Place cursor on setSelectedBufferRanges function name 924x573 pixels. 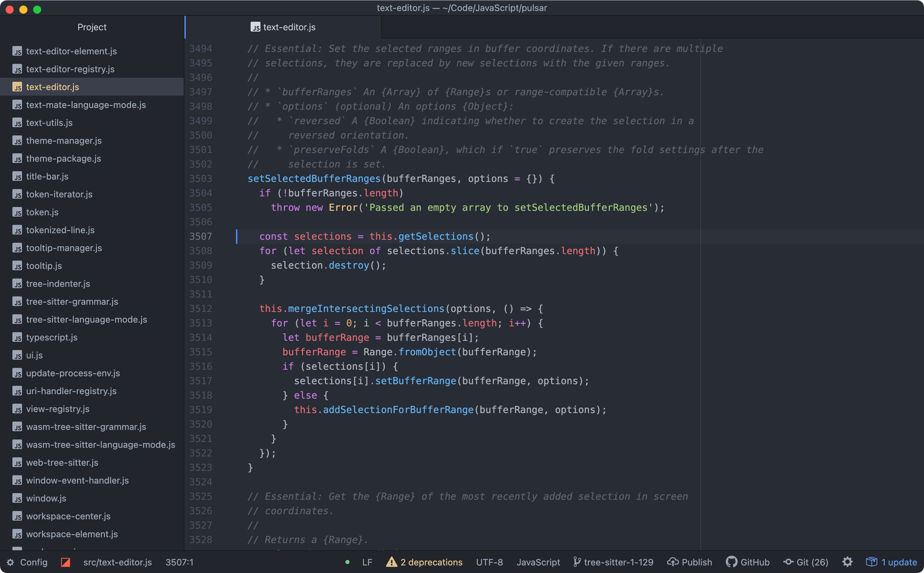click(x=314, y=179)
